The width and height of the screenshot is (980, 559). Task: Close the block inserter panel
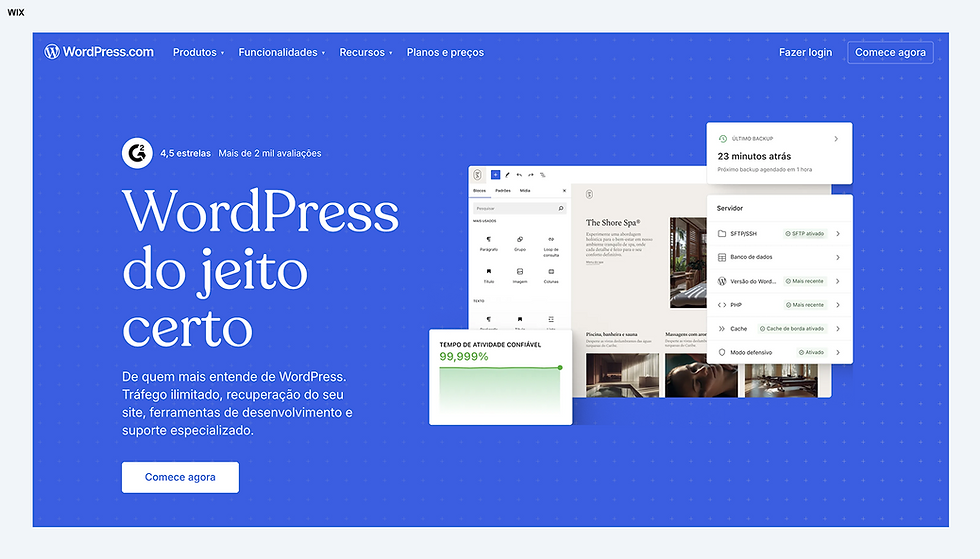click(564, 191)
